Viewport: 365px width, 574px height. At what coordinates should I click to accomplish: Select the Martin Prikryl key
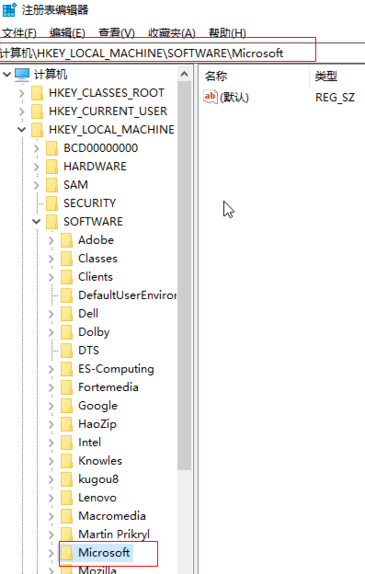(114, 534)
